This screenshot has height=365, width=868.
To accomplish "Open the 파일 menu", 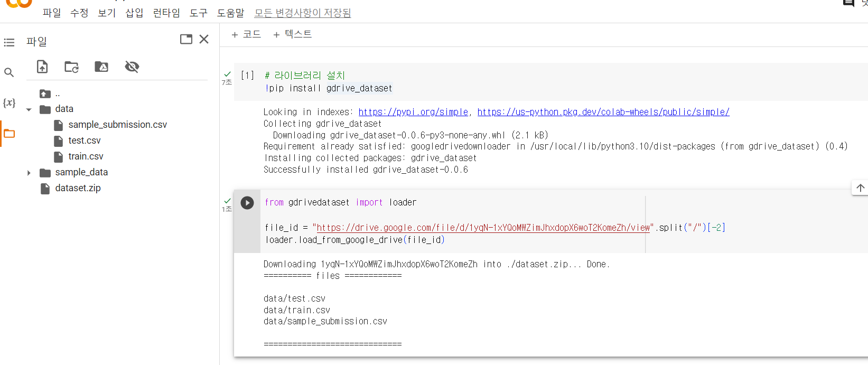I will [x=52, y=13].
